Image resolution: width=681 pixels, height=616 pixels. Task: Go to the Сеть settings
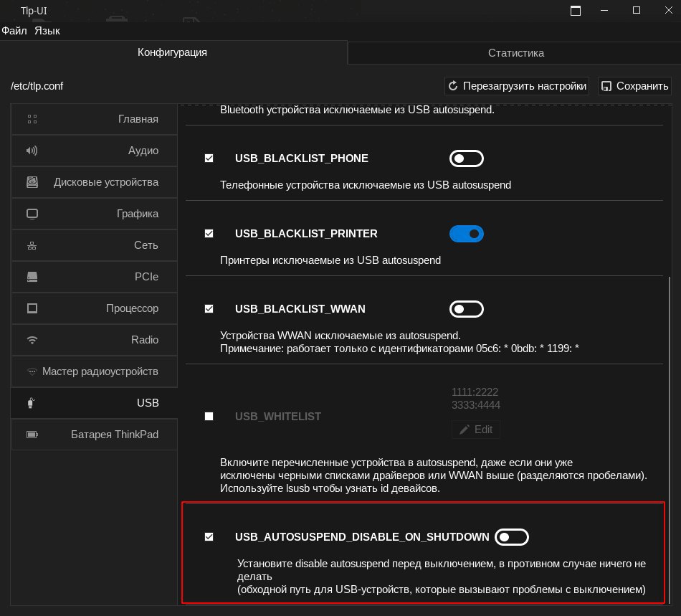[94, 245]
